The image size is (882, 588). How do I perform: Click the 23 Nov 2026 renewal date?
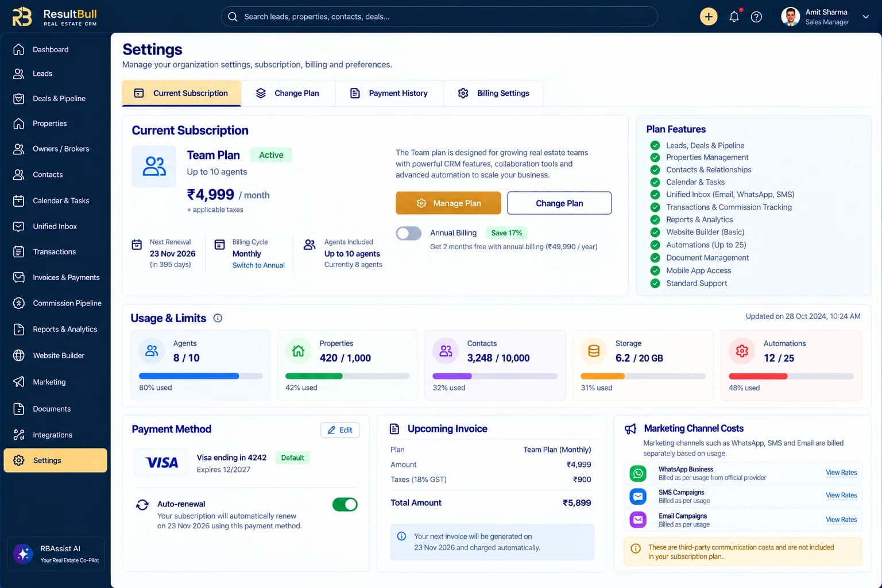click(x=172, y=254)
